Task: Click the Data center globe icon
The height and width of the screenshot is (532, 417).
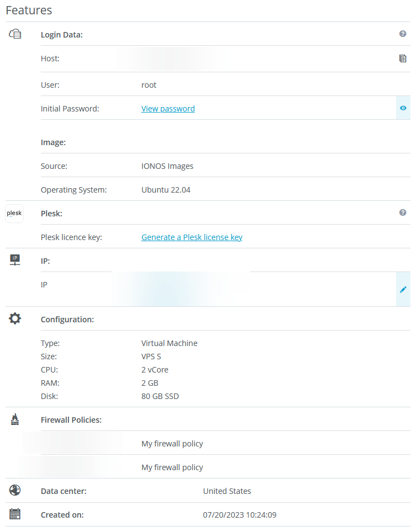Action: (15, 490)
